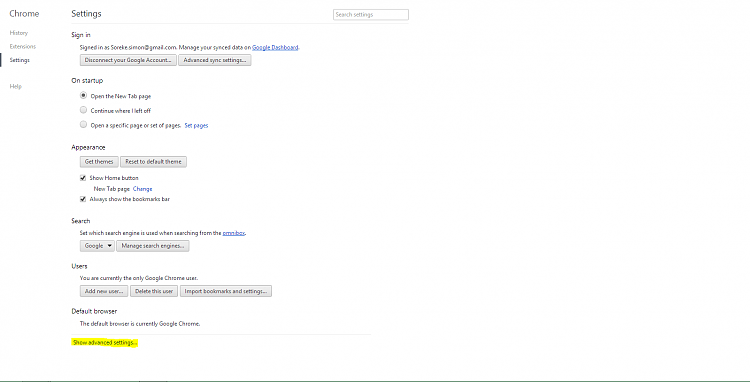Viewport: 750px width, 382px height.
Task: Select Settings in the sidebar
Action: coord(20,60)
